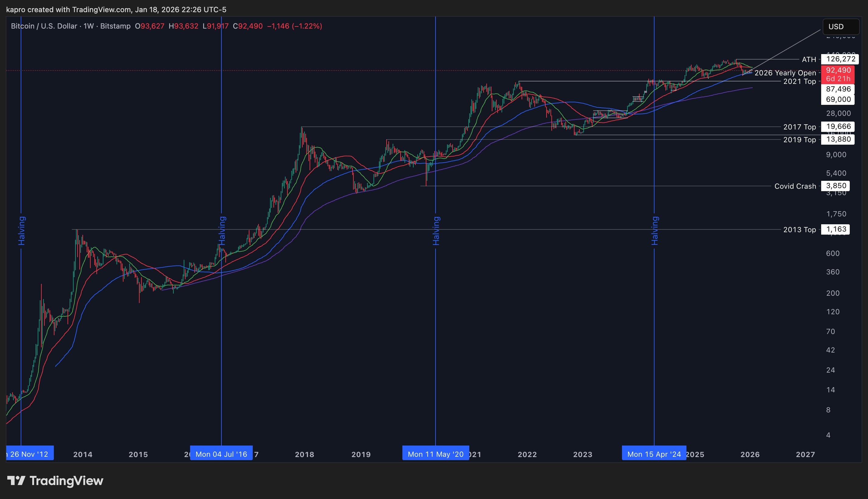Select the ATH price label 126,272
The height and width of the screenshot is (499, 868).
tap(841, 59)
